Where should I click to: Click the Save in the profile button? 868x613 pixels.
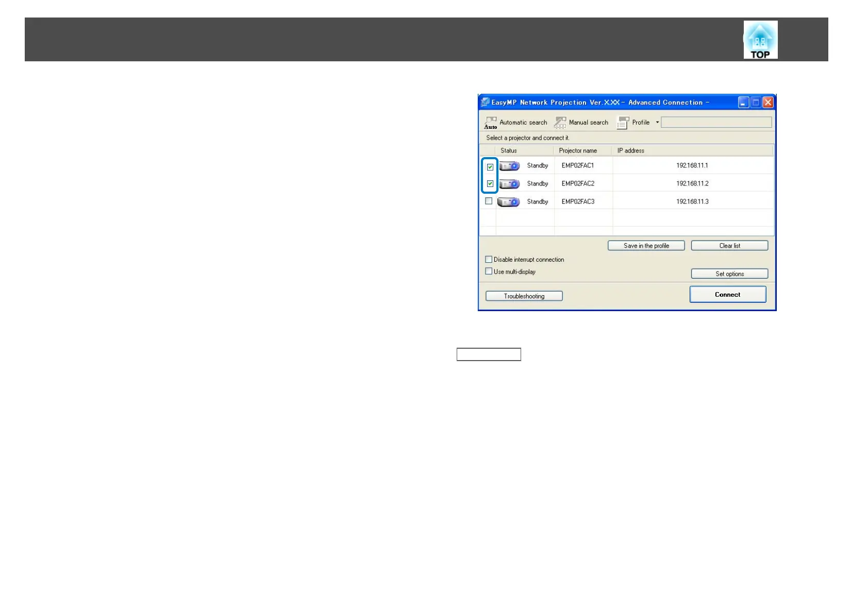click(x=646, y=246)
